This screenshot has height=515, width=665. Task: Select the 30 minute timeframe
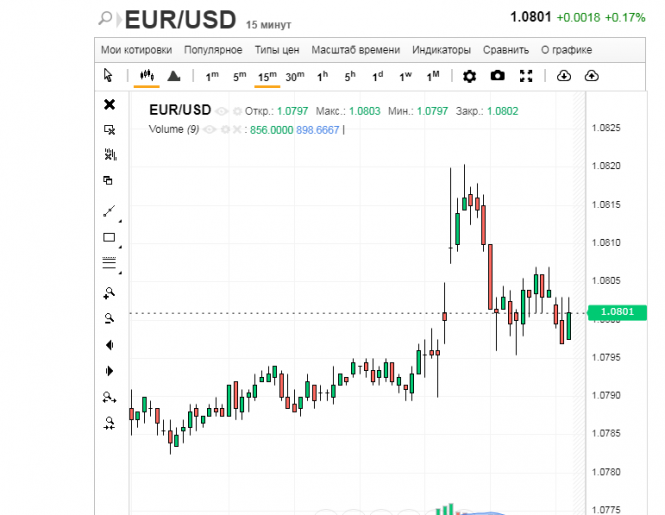[x=295, y=76]
